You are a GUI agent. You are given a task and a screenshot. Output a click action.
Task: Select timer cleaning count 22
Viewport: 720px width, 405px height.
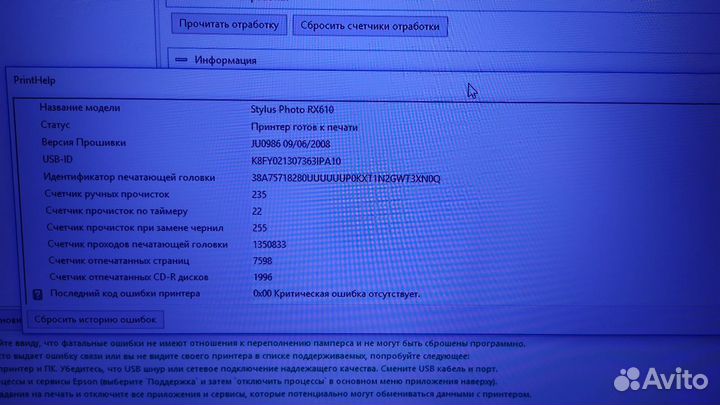257,212
